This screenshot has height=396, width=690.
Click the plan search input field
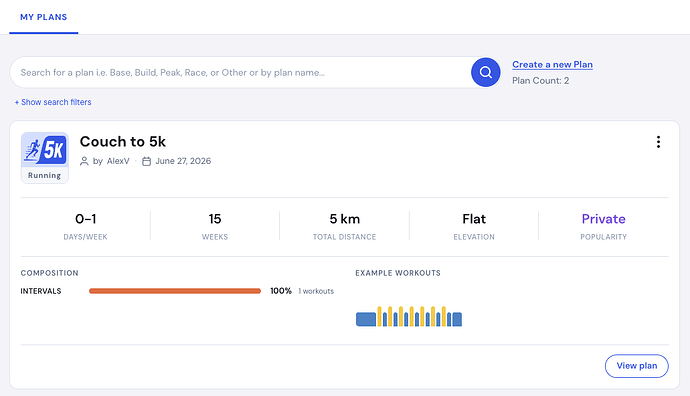pyautogui.click(x=241, y=73)
